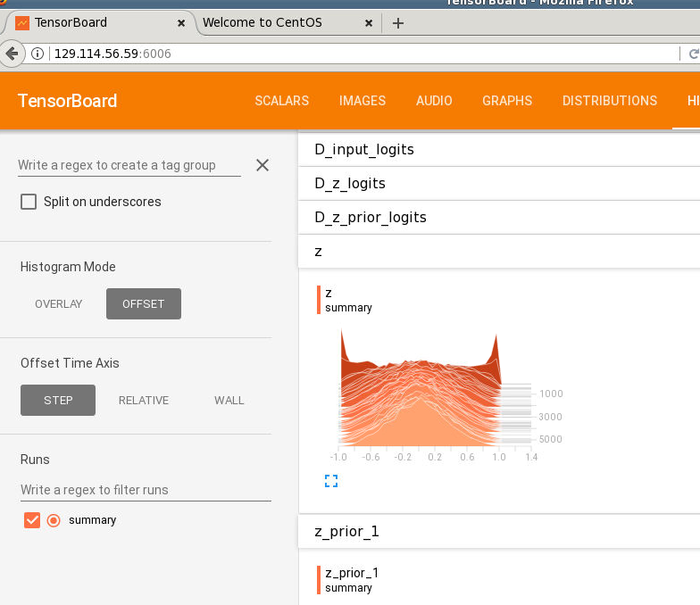Focus the filter runs regex input
Viewport: 700px width, 605px height.
146,490
